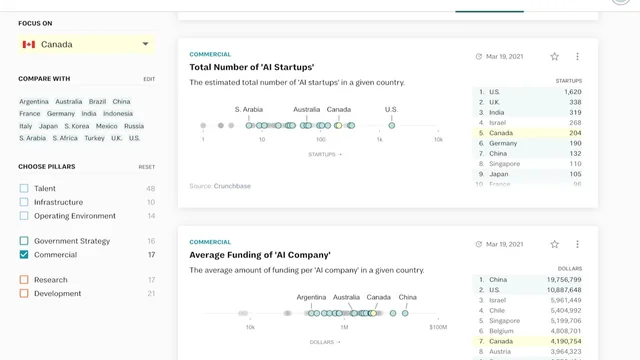Click the DOLLARS axis sort label
Image resolution: width=640 pixels, height=360 pixels.
(325, 342)
